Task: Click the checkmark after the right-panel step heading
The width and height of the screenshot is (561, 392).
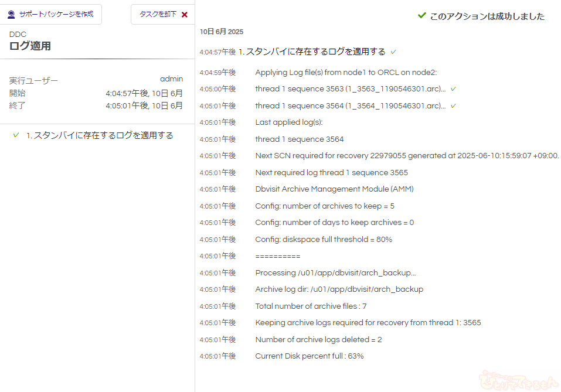Action: (393, 52)
